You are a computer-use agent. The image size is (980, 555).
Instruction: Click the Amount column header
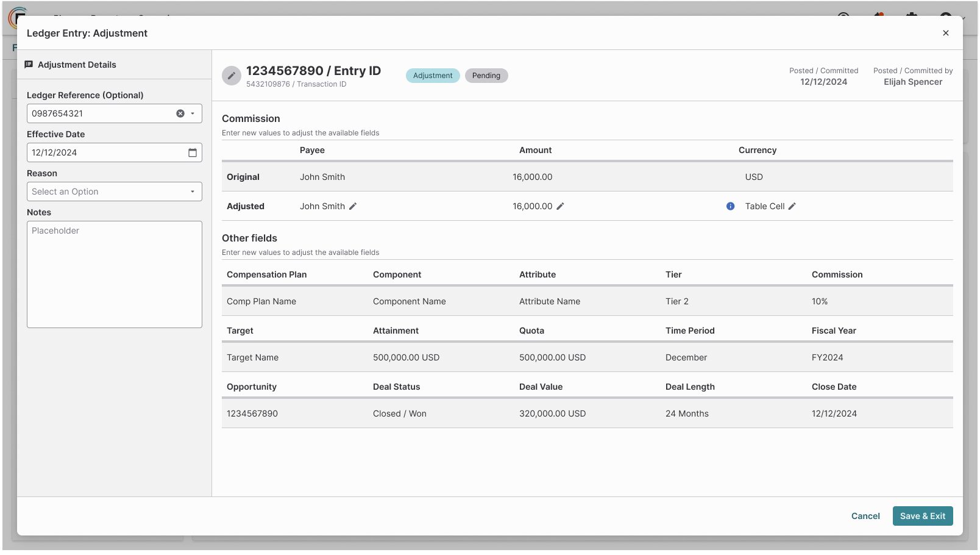coord(536,150)
